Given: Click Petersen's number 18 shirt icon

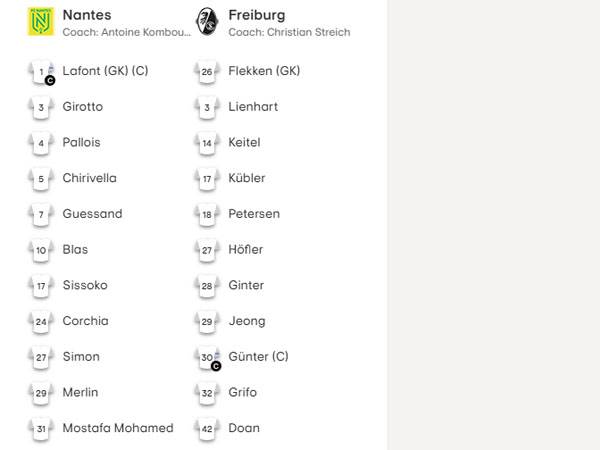Looking at the screenshot, I should (x=207, y=214).
